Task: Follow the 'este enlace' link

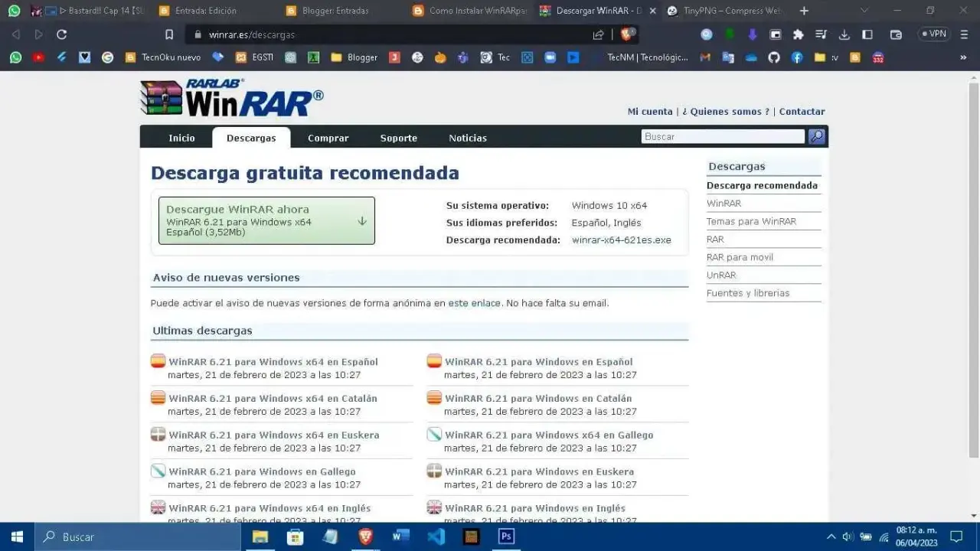Action: pos(474,303)
